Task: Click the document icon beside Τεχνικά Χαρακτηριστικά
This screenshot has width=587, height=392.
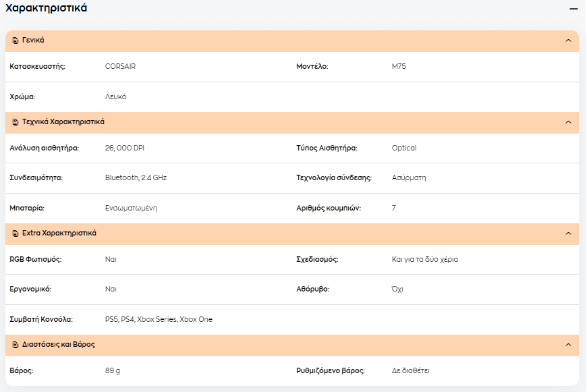Action: (16, 122)
